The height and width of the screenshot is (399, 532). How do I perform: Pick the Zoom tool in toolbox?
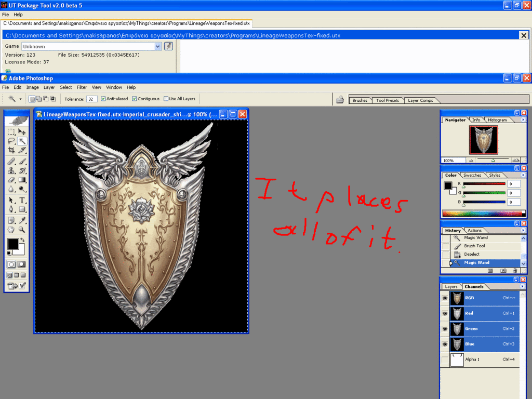pyautogui.click(x=22, y=229)
